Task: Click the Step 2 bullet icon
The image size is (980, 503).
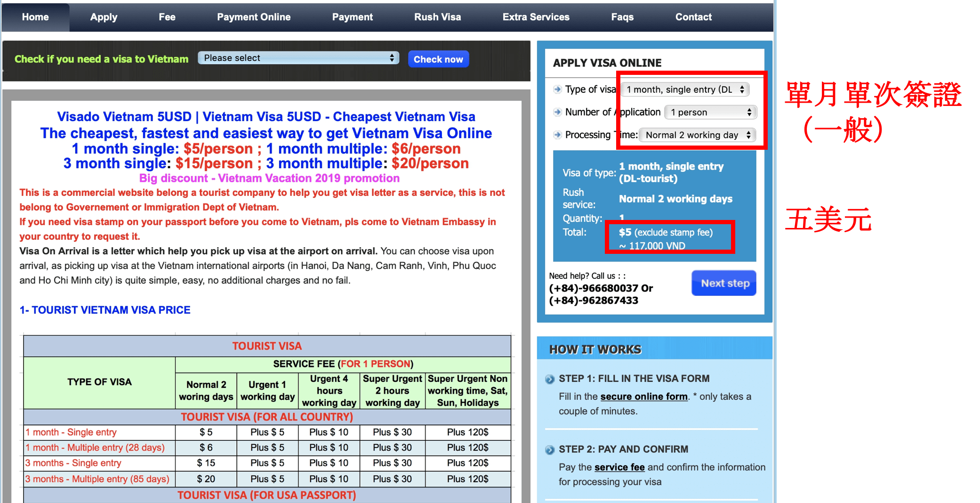Action: coord(550,450)
